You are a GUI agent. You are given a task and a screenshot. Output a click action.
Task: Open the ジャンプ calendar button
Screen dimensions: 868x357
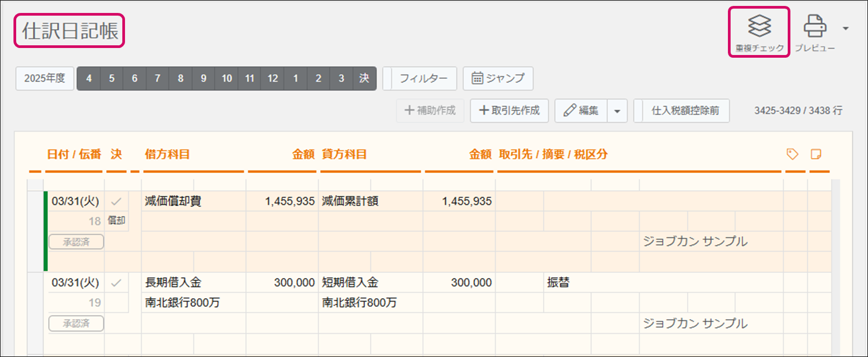tap(498, 78)
